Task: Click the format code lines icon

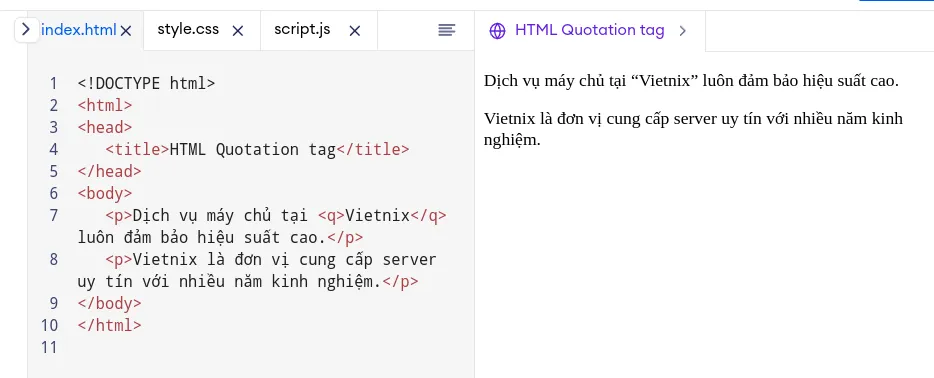Action: [x=447, y=30]
